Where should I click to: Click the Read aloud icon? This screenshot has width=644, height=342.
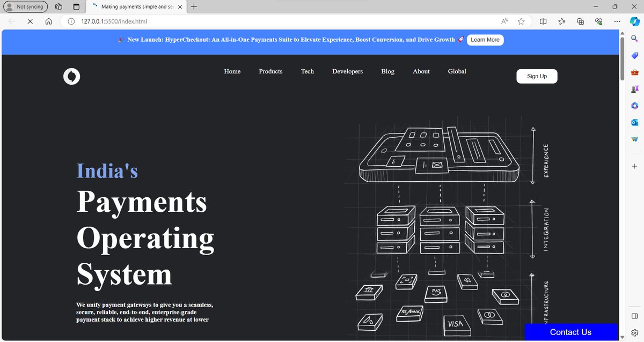coord(504,21)
